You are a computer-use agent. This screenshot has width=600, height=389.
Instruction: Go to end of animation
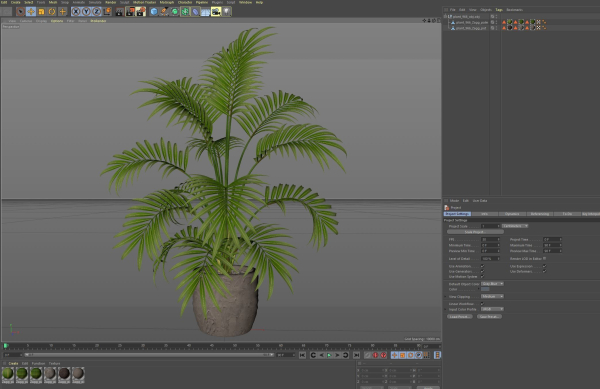[x=356, y=355]
